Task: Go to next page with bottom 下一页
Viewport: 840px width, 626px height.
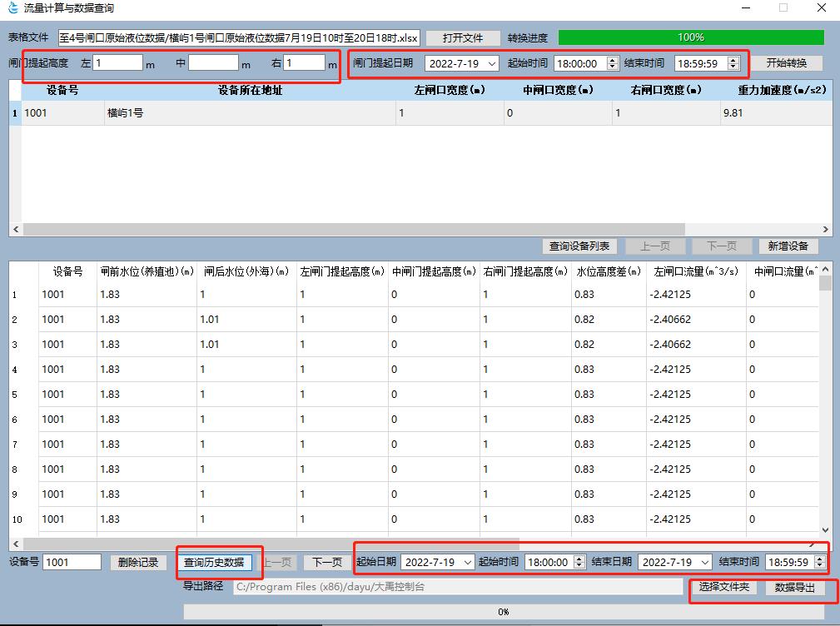Action: click(x=326, y=563)
